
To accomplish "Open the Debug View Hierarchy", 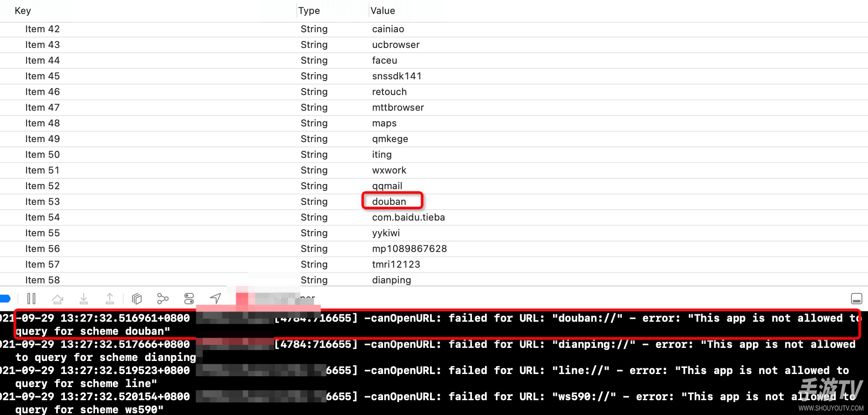I will (x=137, y=299).
